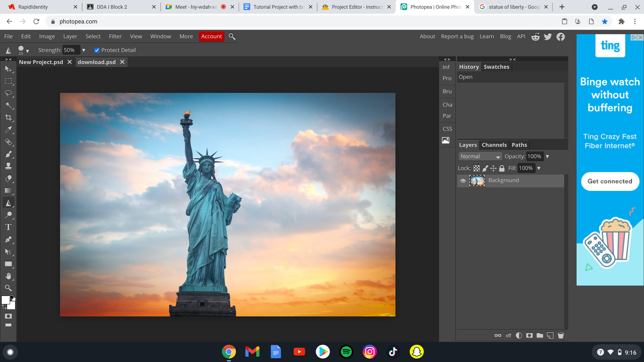
Task: Select the Zoom tool
Action: tap(8, 288)
